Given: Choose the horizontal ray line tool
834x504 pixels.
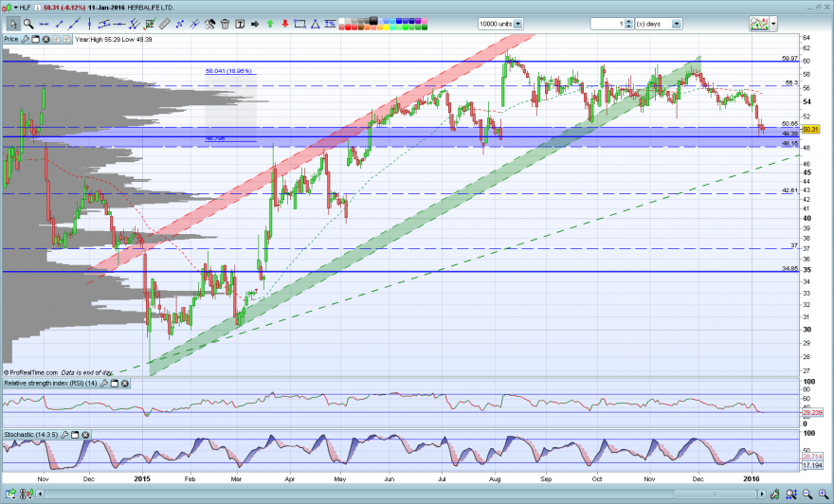Looking at the screenshot, I should [x=119, y=24].
